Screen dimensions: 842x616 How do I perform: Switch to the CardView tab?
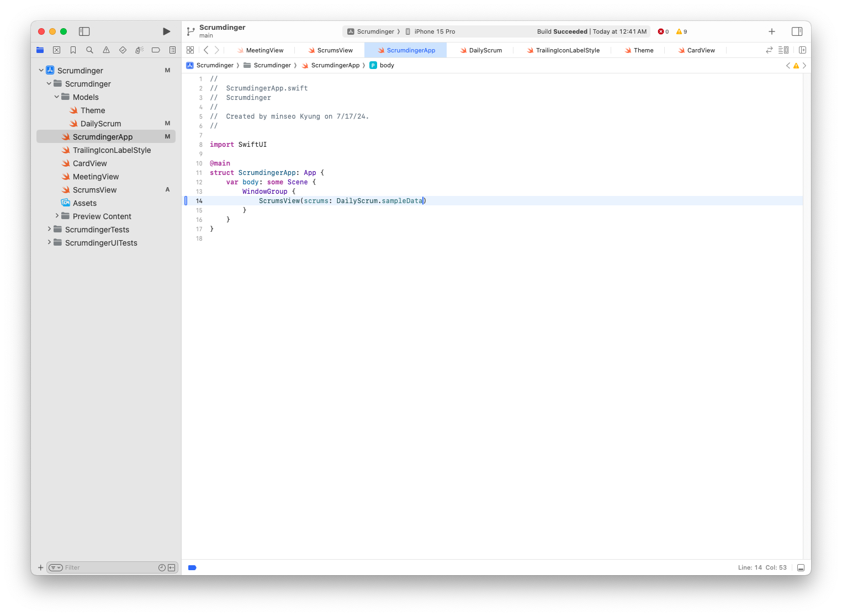tap(696, 50)
